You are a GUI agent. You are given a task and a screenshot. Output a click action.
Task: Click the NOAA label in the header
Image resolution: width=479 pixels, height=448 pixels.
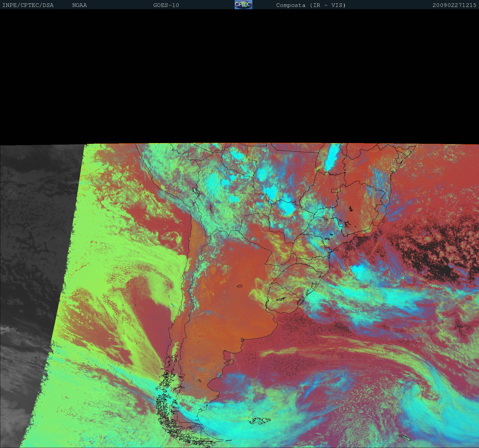[x=79, y=5]
